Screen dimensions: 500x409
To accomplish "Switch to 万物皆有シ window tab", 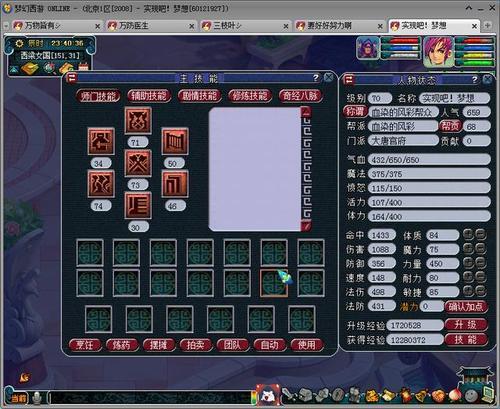I will (x=56, y=26).
